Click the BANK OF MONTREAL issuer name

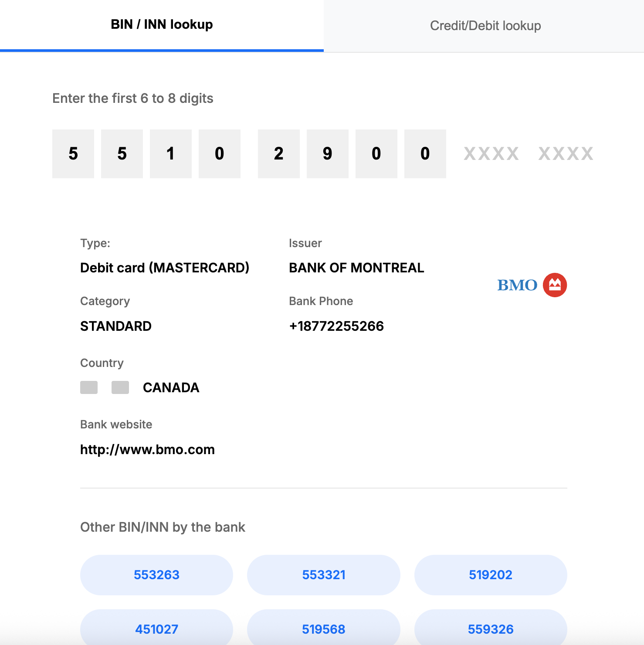(x=356, y=268)
